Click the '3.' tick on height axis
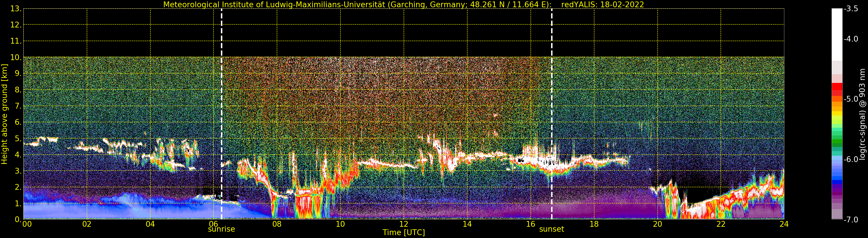Image resolution: width=868 pixels, height=238 pixels. coord(18,171)
